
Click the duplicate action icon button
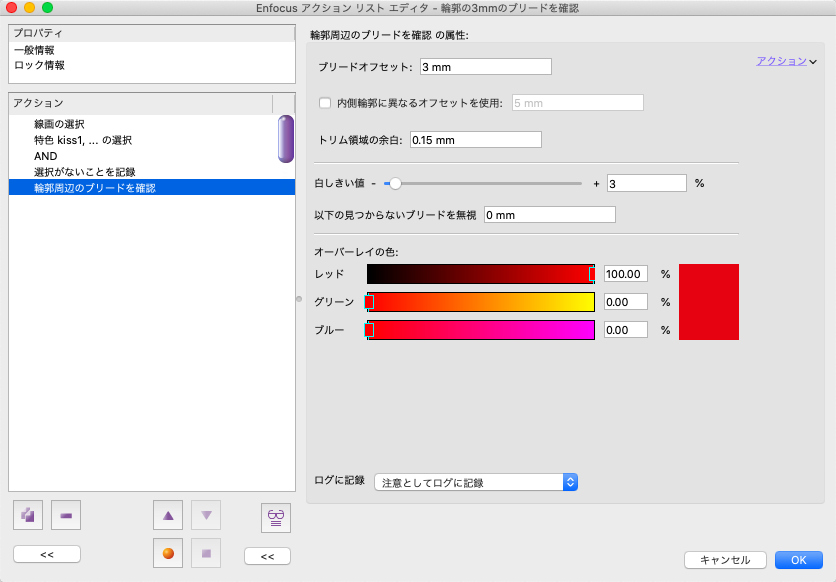pos(28,515)
